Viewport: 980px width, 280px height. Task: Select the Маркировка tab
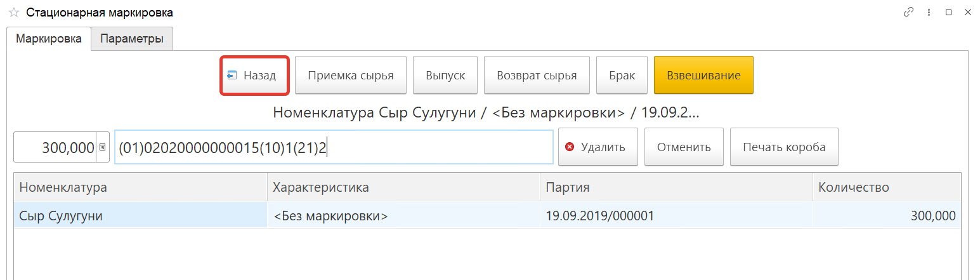49,39
